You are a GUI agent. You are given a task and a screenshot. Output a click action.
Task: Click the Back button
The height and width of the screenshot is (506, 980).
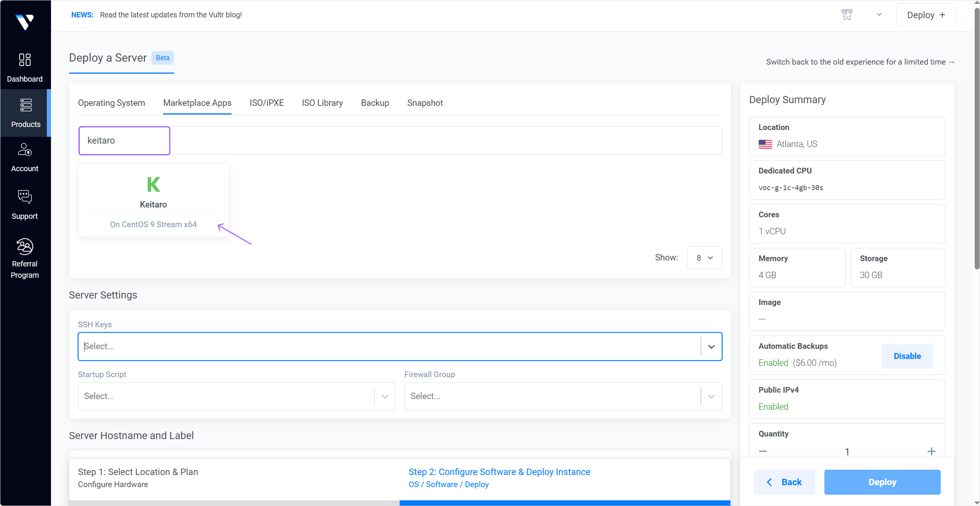click(x=784, y=482)
